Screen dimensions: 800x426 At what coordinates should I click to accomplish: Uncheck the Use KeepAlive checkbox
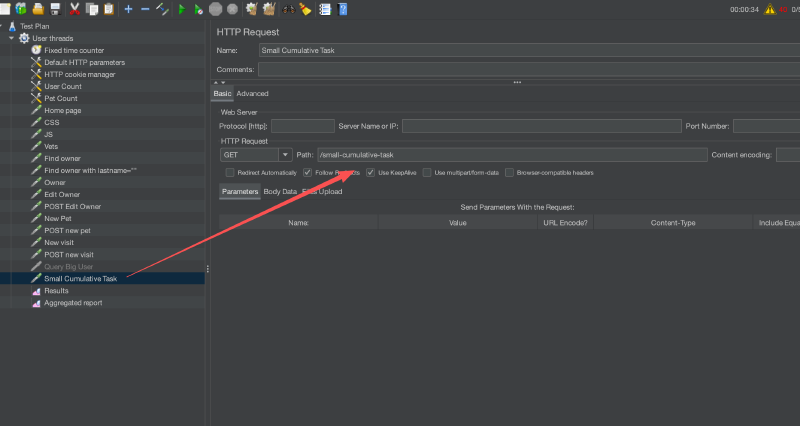370,172
